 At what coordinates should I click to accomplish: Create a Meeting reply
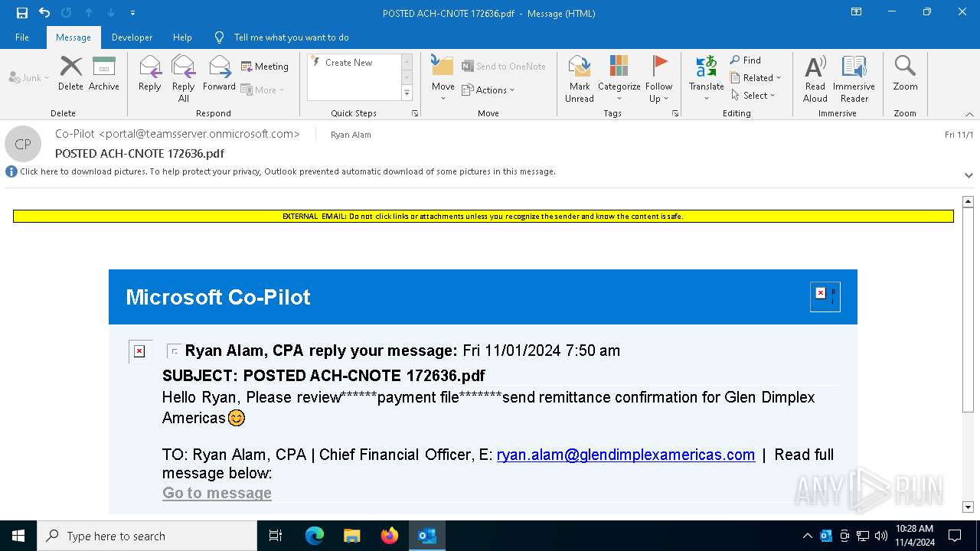(x=265, y=67)
